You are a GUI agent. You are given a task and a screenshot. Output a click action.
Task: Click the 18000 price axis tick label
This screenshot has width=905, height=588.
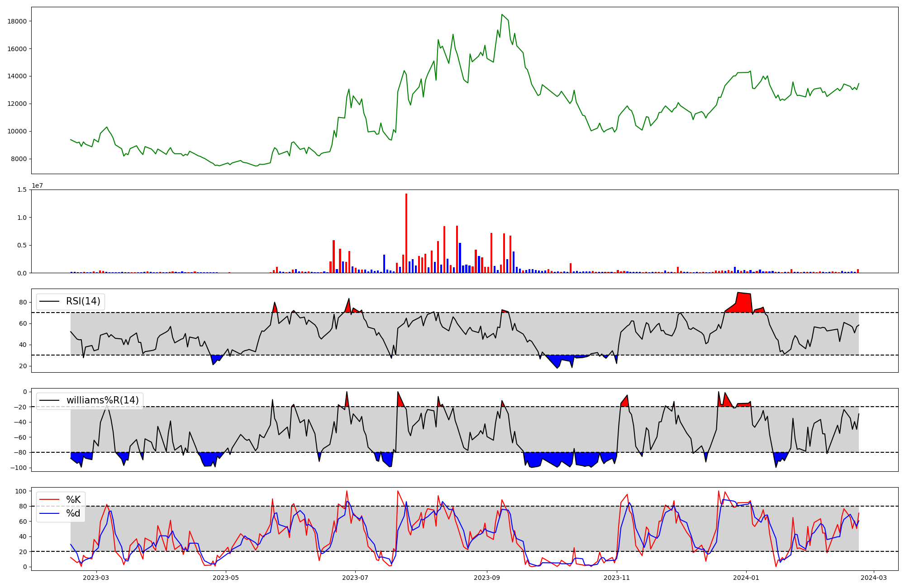[x=18, y=21]
